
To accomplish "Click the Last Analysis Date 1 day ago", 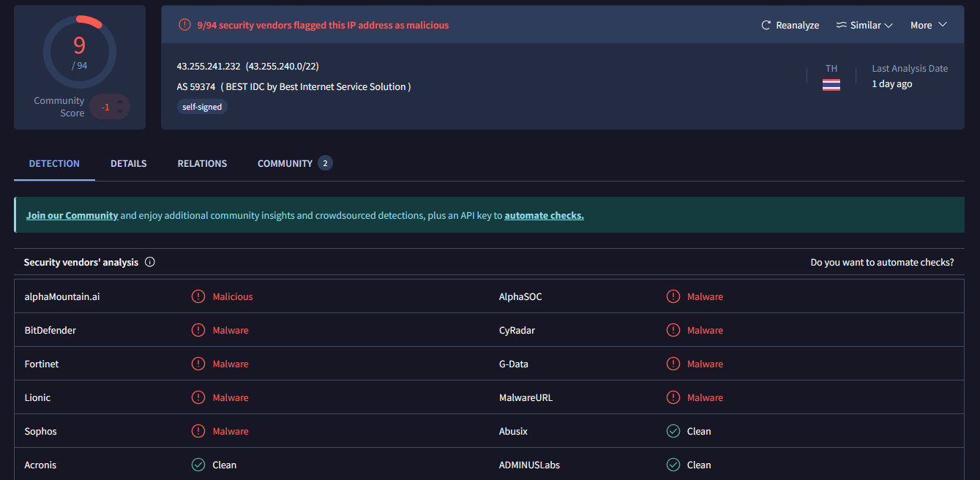I will point(892,84).
